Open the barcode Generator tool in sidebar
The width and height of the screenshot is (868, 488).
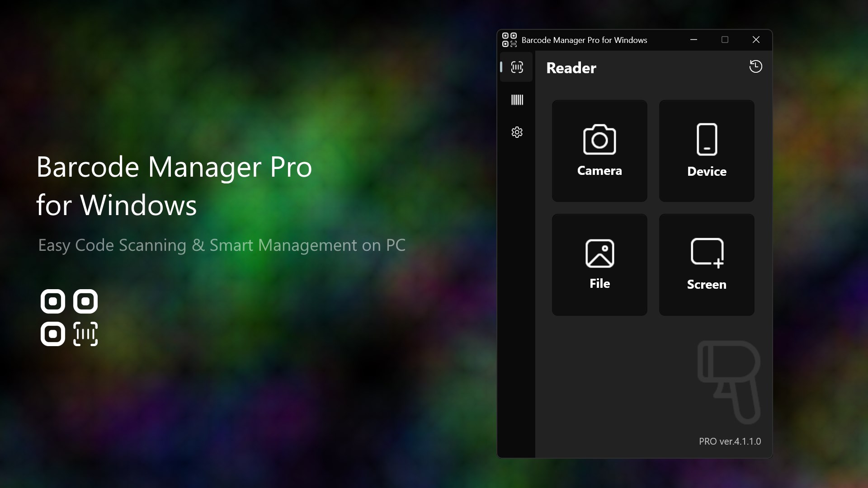click(x=517, y=99)
